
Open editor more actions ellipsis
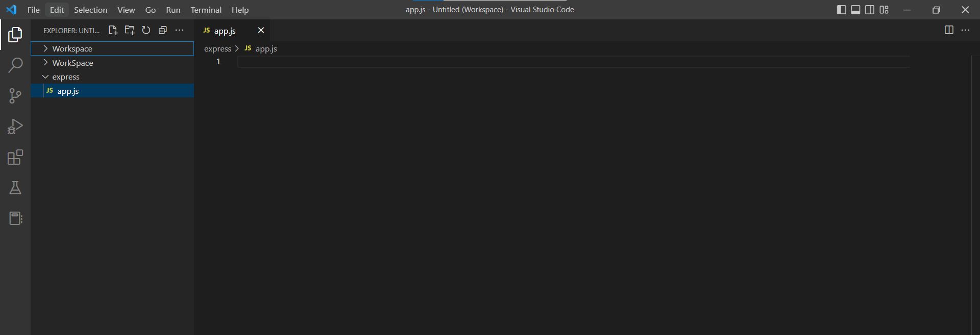965,30
